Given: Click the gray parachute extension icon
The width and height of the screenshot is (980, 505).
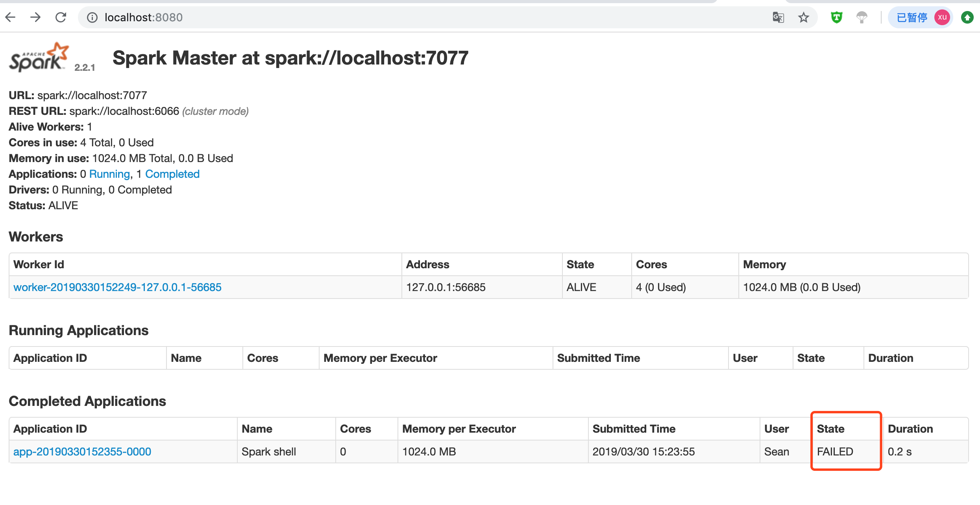Looking at the screenshot, I should pyautogui.click(x=862, y=18).
